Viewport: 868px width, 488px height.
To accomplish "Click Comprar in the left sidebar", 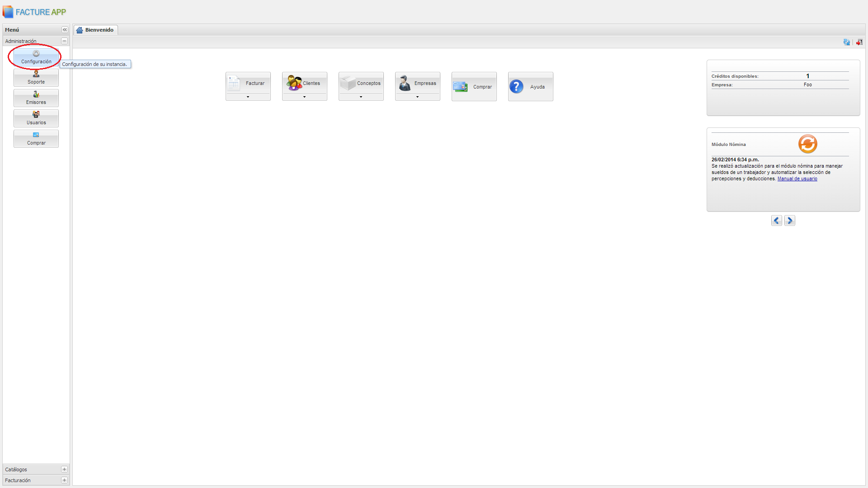I will [x=36, y=139].
